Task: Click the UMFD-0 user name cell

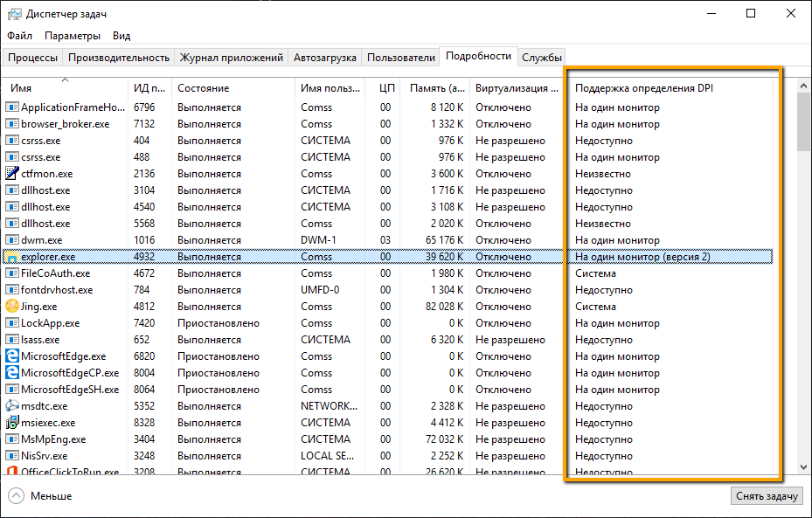Action: tap(320, 290)
